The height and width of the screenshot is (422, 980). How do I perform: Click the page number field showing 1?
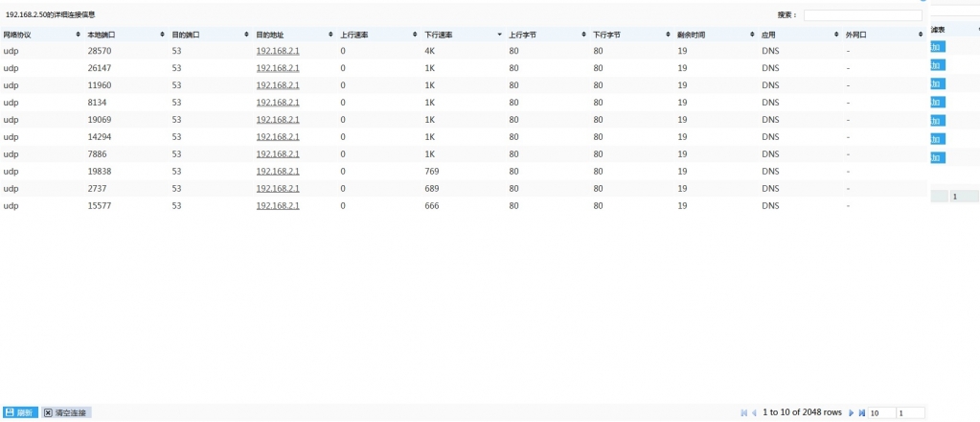point(911,412)
